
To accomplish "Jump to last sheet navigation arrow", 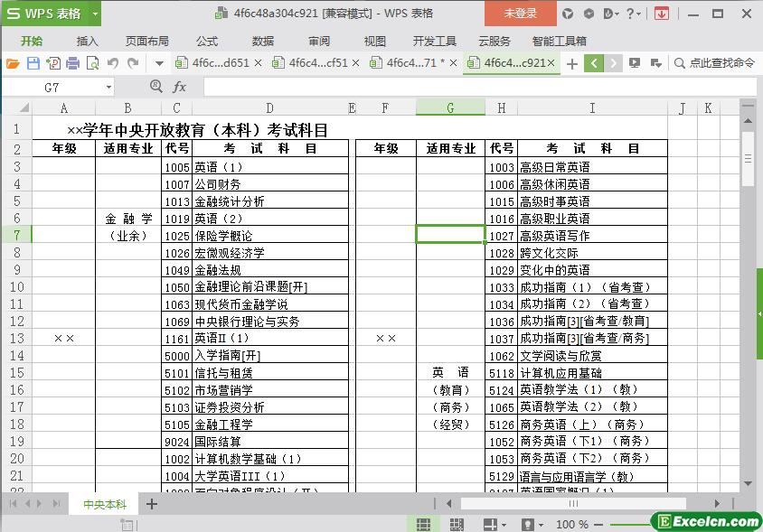I will click(x=56, y=504).
